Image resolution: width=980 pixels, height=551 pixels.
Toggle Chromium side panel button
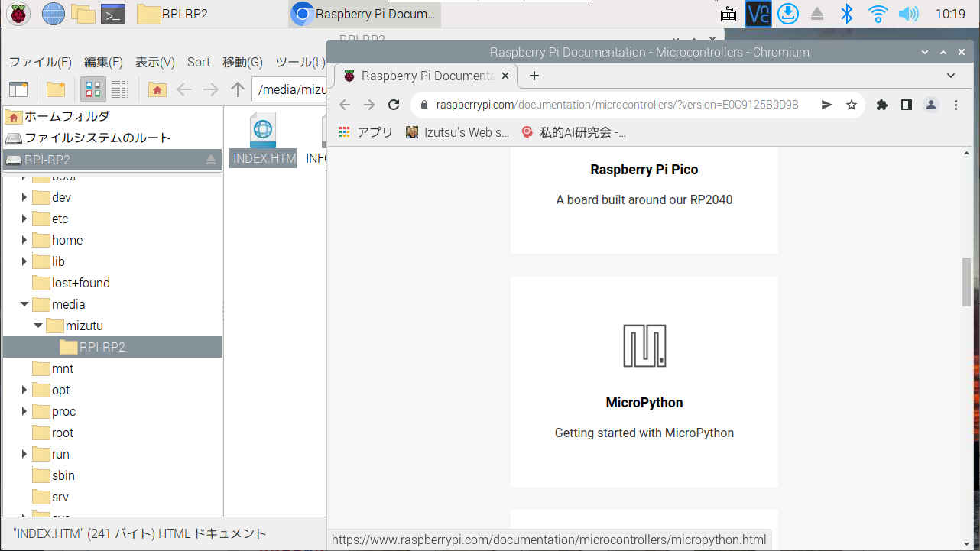pos(906,105)
